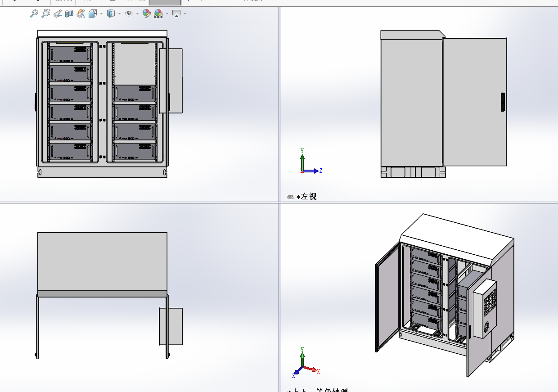
Task: Expand the Display Style dropdown arrow
Action: point(119,14)
